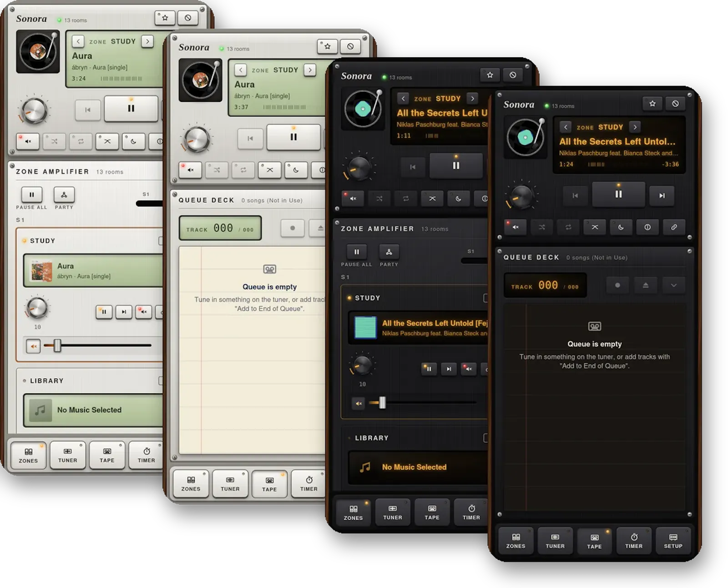The width and height of the screenshot is (728, 588).
Task: Toggle sleep moon button in front window
Action: (x=621, y=227)
